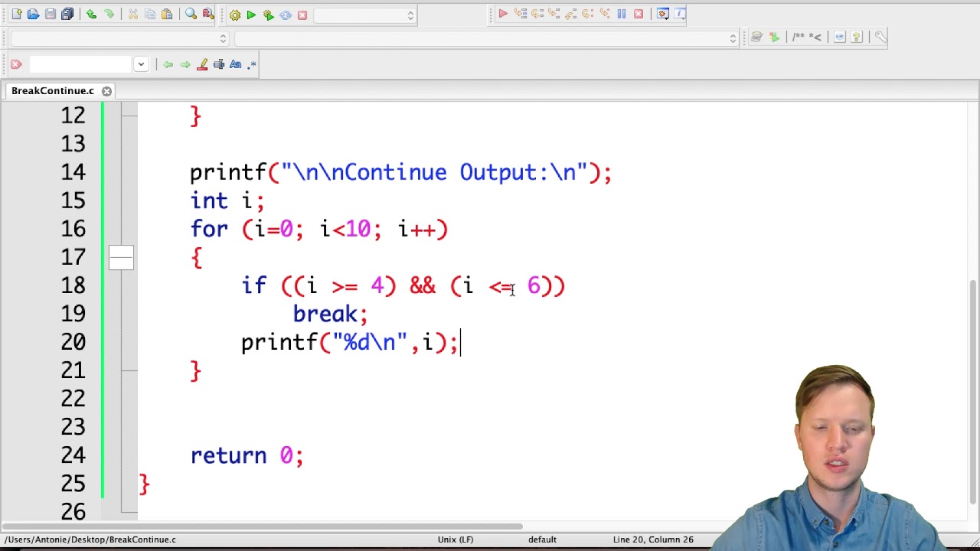The image size is (980, 551).
Task: Click the 'int i;' declaration on line 15
Action: [227, 201]
